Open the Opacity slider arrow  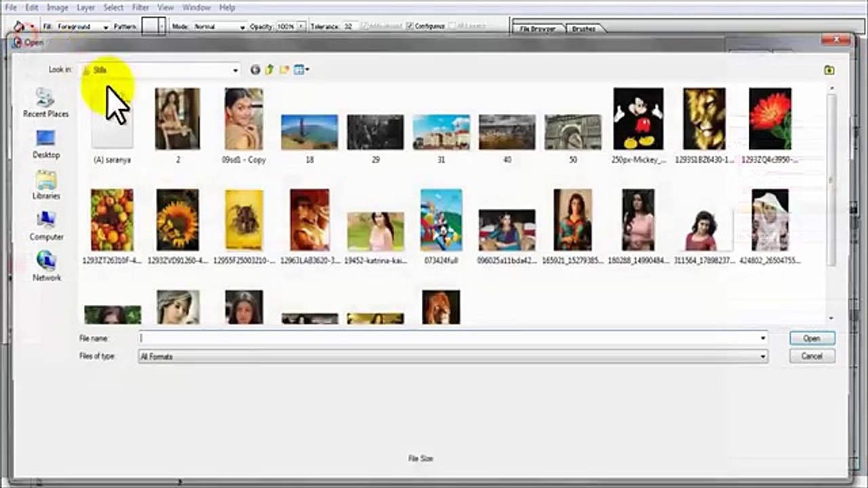[300, 26]
